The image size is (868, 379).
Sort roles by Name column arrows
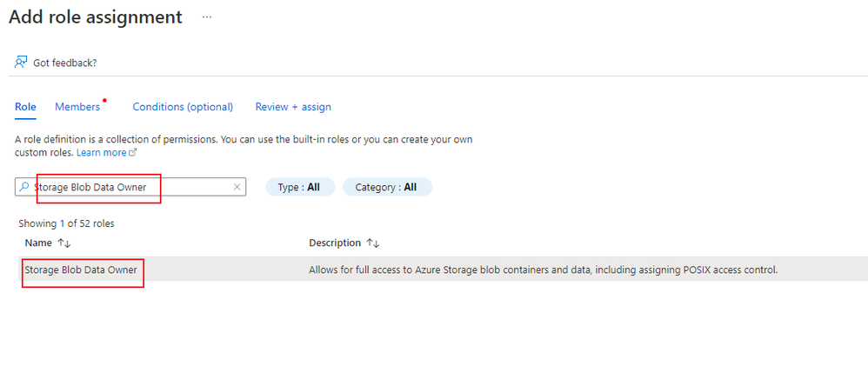67,243
